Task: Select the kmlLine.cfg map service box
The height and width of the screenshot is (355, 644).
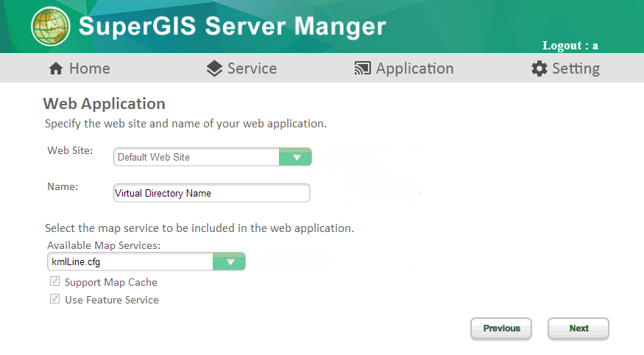Action: pos(146,261)
